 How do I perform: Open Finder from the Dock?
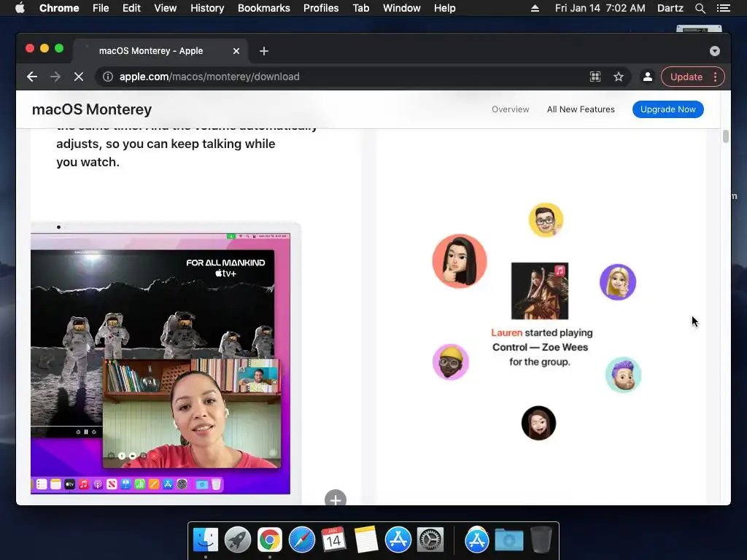(206, 540)
